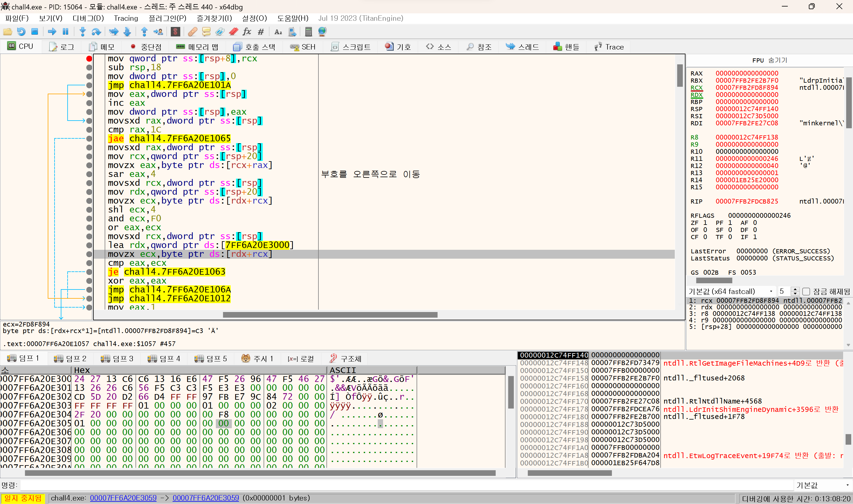853x504 pixels.
Task: Toggle the 잠금 해제됨 checkbox
Action: click(x=806, y=291)
